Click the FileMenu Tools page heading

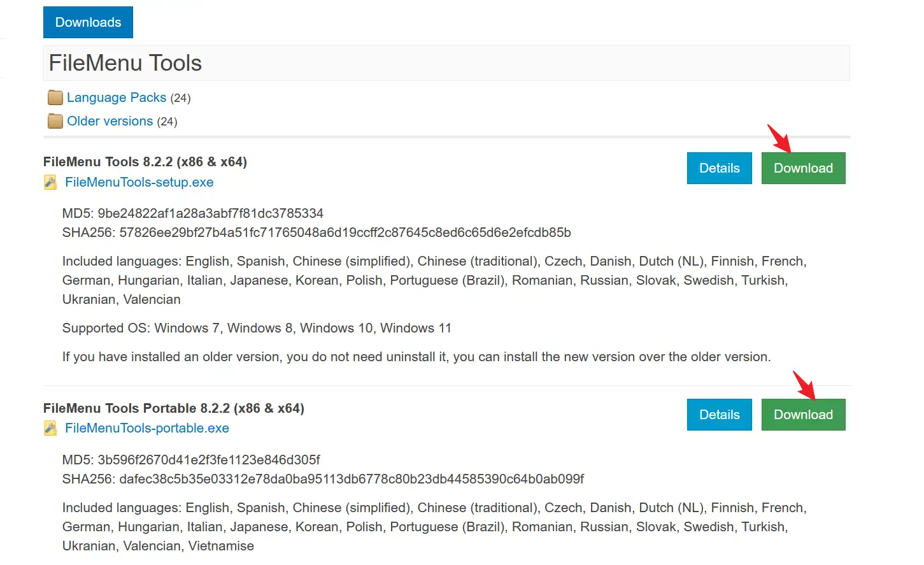pos(125,63)
